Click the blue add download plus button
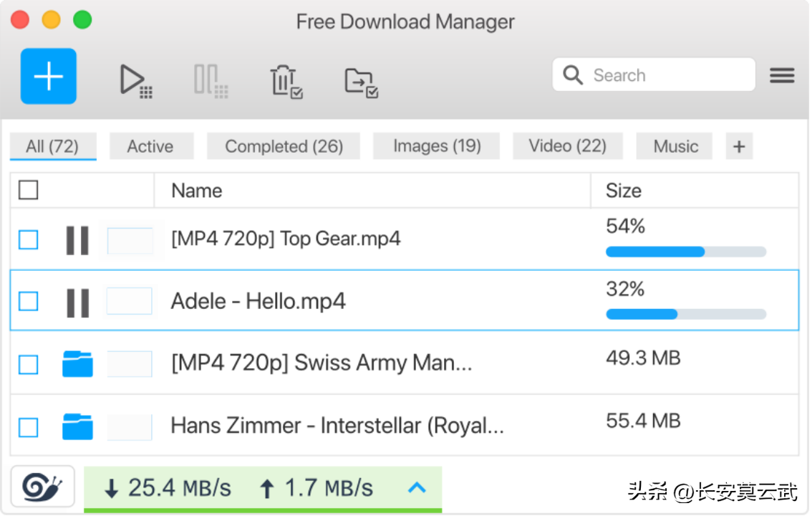This screenshot has width=812, height=516. tap(49, 76)
